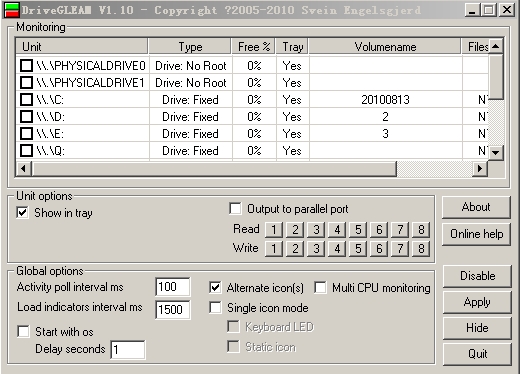
Task: Click the \\.\E: row's volume name 3
Action: pos(385,133)
